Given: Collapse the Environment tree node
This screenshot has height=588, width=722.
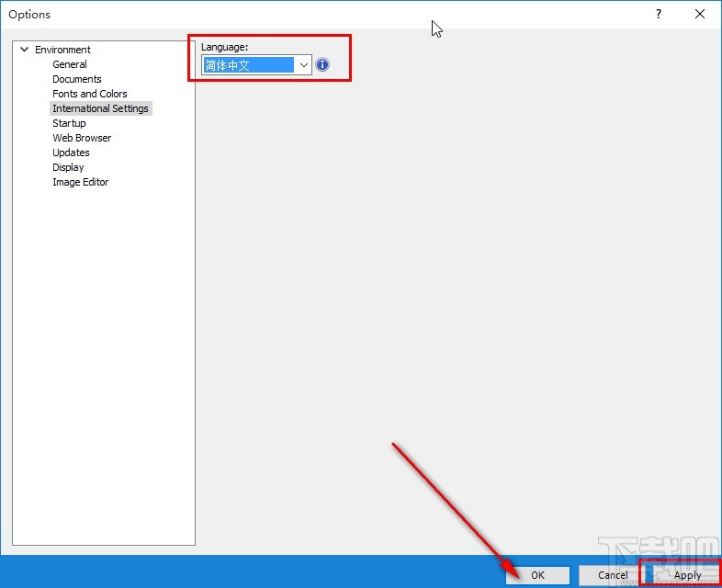Looking at the screenshot, I should pos(25,50).
